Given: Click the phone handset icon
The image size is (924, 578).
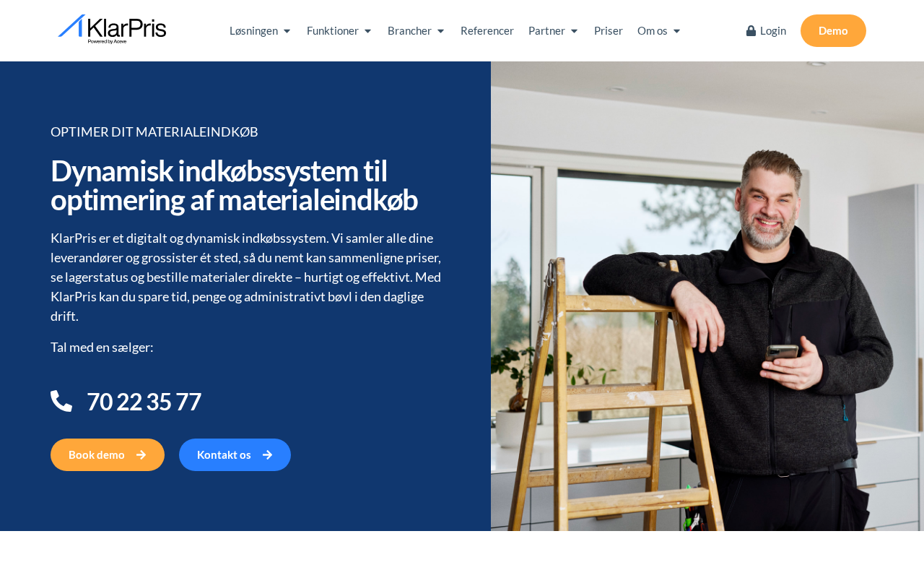Looking at the screenshot, I should point(61,401).
